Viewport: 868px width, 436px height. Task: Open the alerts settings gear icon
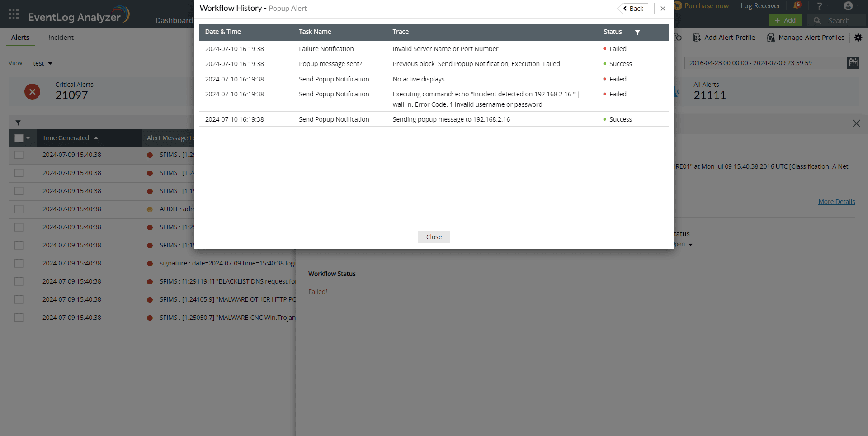[859, 38]
